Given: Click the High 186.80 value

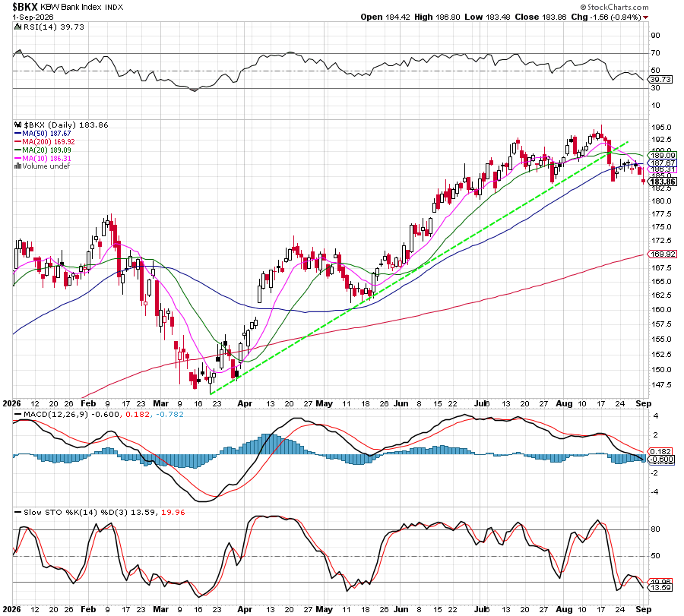Looking at the screenshot, I should click(437, 17).
